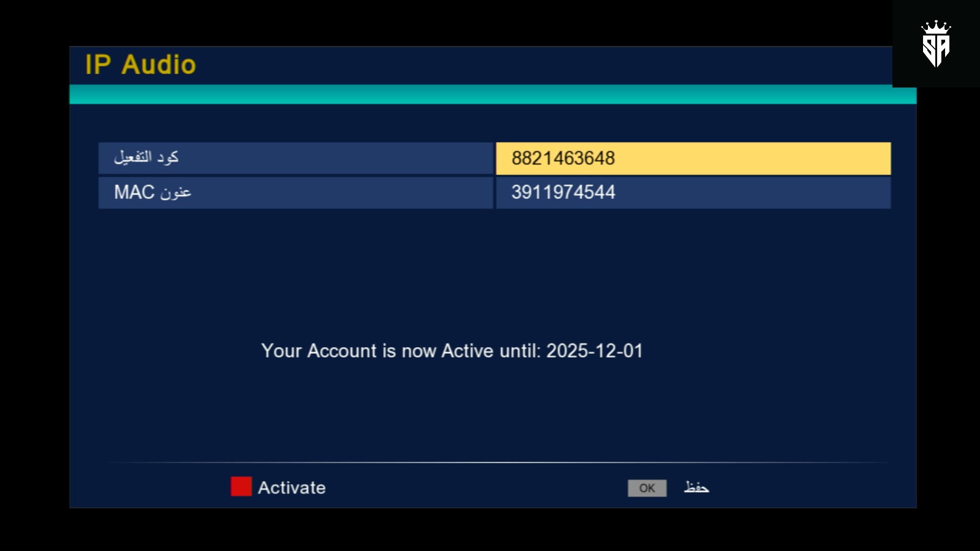Click the Arabic save label حفظ

(x=696, y=487)
